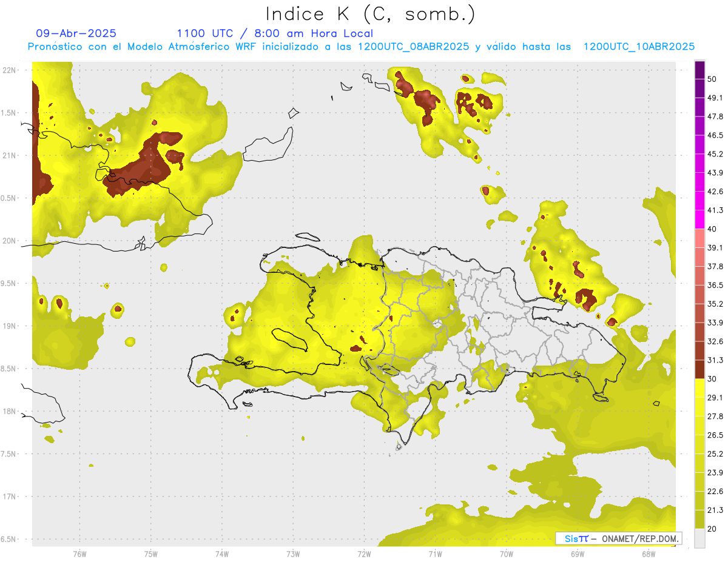Click the initialization stamp "1200UTC_08ABR2025"

point(413,47)
